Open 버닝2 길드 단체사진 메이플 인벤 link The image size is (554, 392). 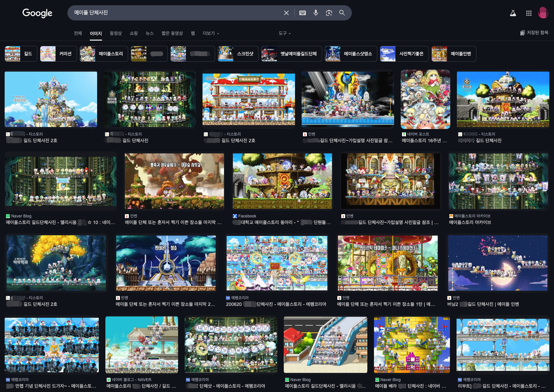click(483, 304)
